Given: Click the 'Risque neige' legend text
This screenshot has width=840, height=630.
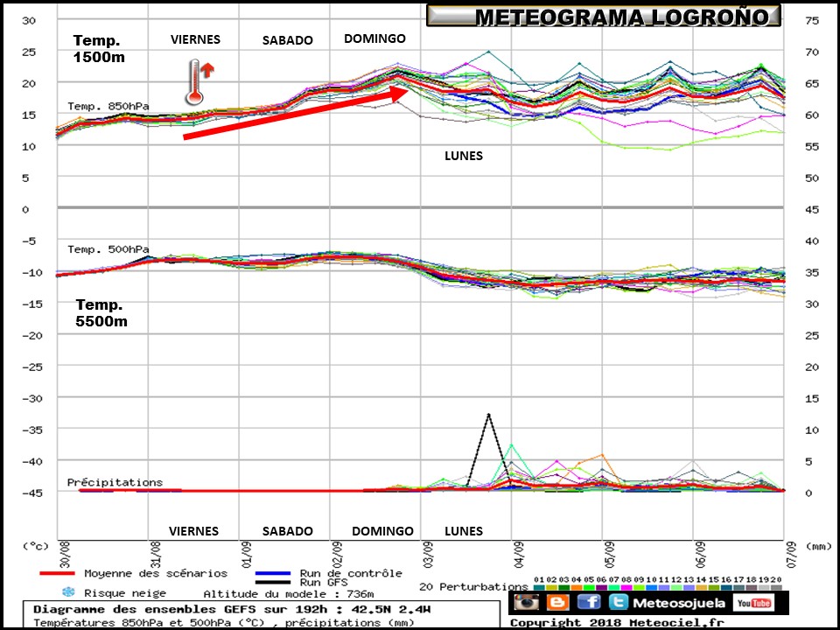Looking at the screenshot, I should point(125,593).
